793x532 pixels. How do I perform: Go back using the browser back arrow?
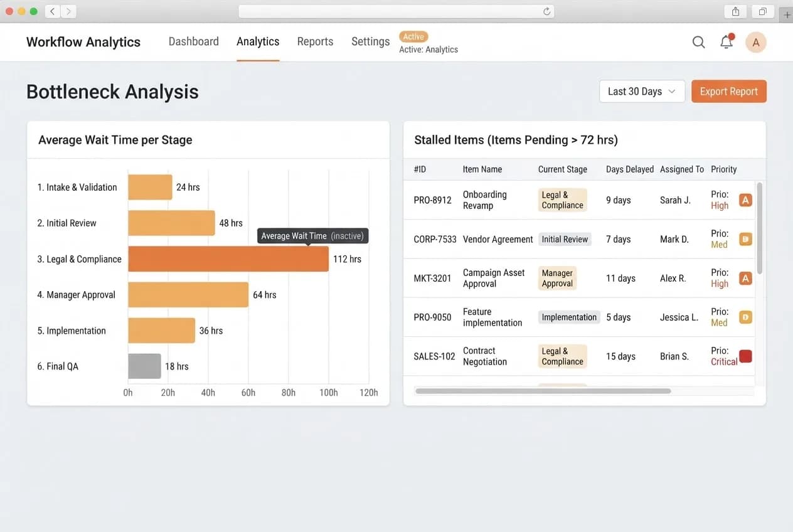pyautogui.click(x=52, y=11)
